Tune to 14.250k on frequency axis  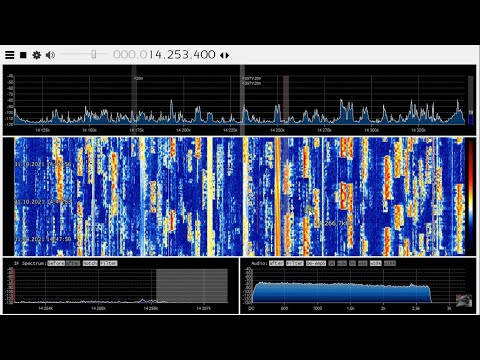[277, 130]
